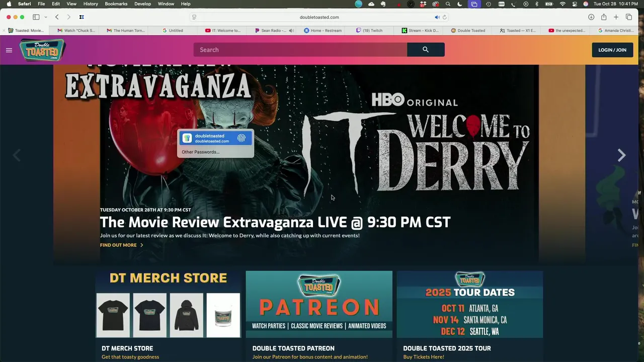Reload page with the refresh icon
Image resolution: width=644 pixels, height=362 pixels.
tap(444, 17)
